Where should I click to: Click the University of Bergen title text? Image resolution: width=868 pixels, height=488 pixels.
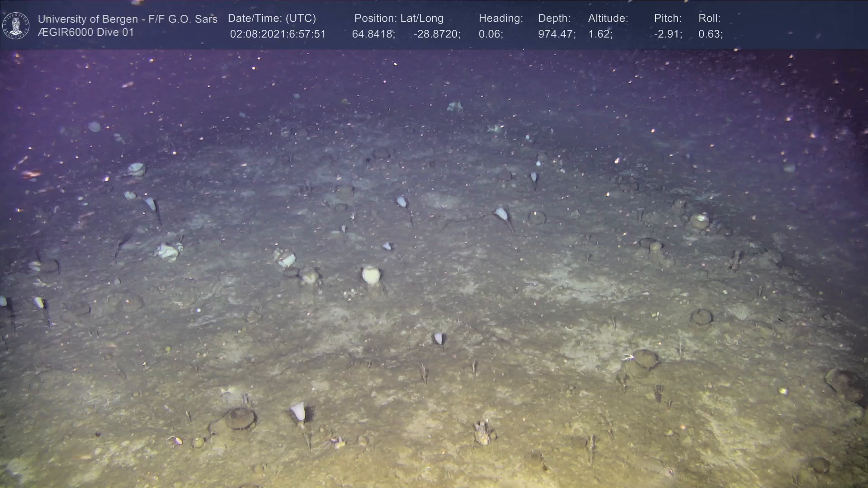127,19
